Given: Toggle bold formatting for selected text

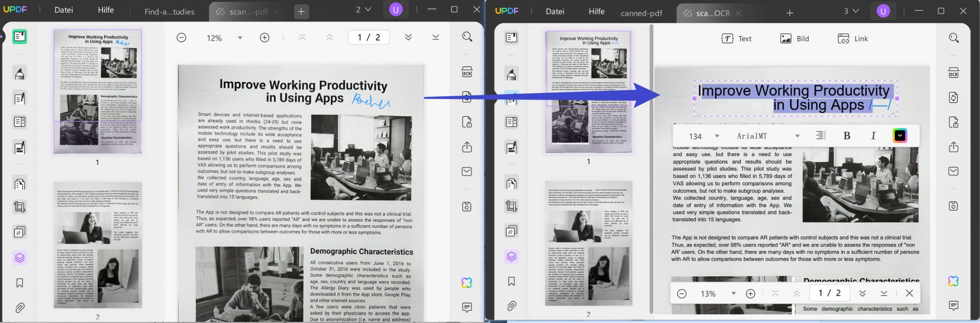Looking at the screenshot, I should (847, 136).
